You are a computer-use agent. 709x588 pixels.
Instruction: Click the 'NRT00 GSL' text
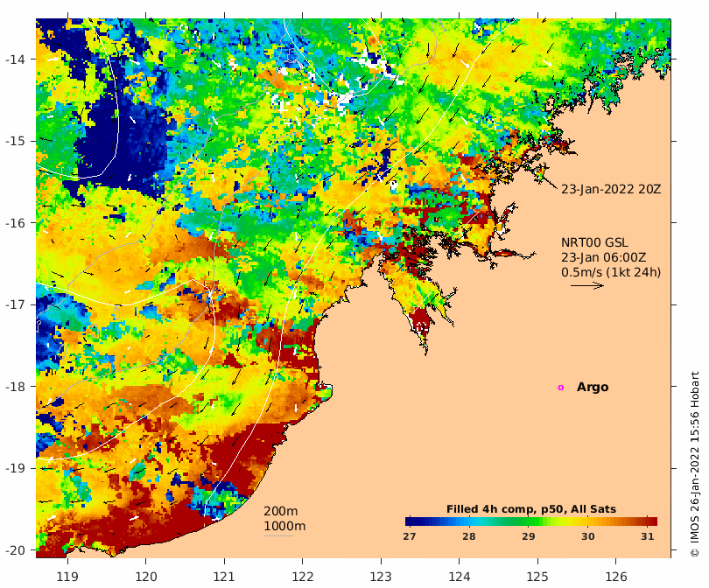(x=594, y=242)
